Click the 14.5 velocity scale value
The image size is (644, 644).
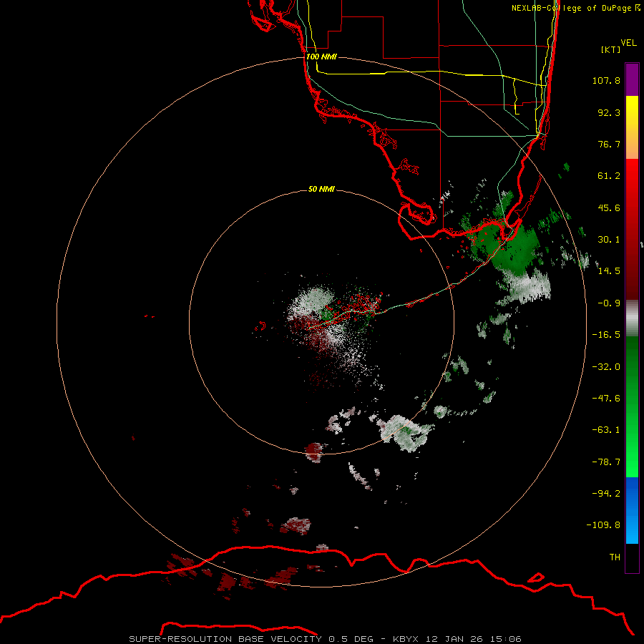click(x=609, y=271)
